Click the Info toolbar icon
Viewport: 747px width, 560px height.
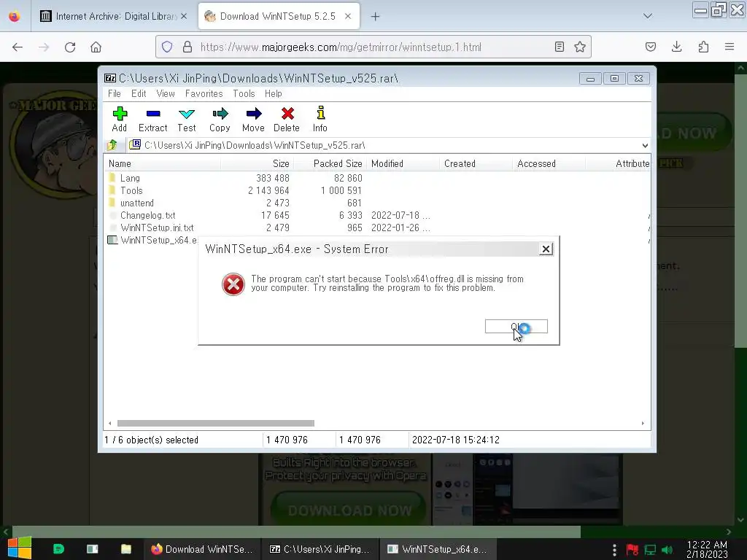(320, 119)
